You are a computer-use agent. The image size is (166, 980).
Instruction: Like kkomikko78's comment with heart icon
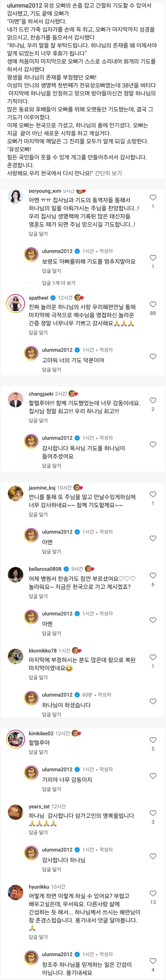click(x=153, y=657)
